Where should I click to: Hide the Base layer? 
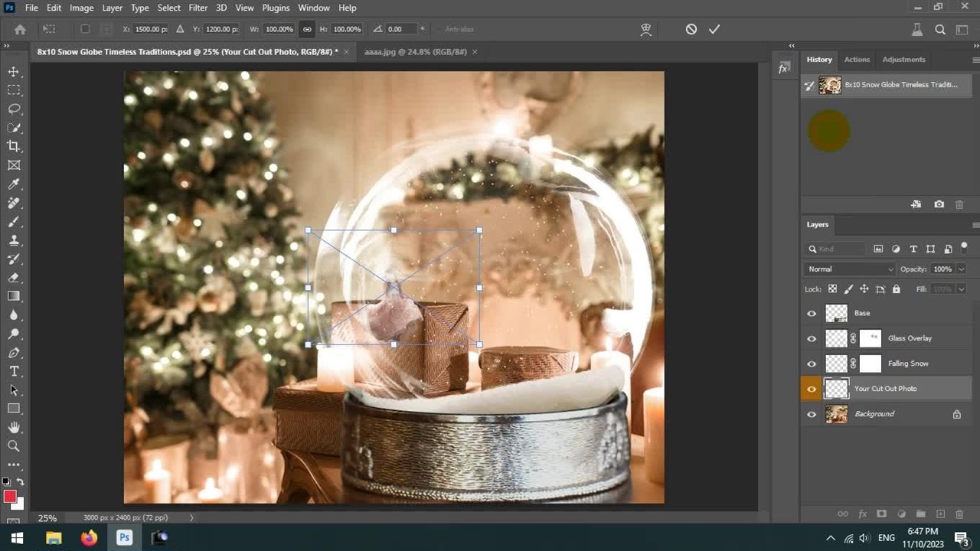[812, 313]
